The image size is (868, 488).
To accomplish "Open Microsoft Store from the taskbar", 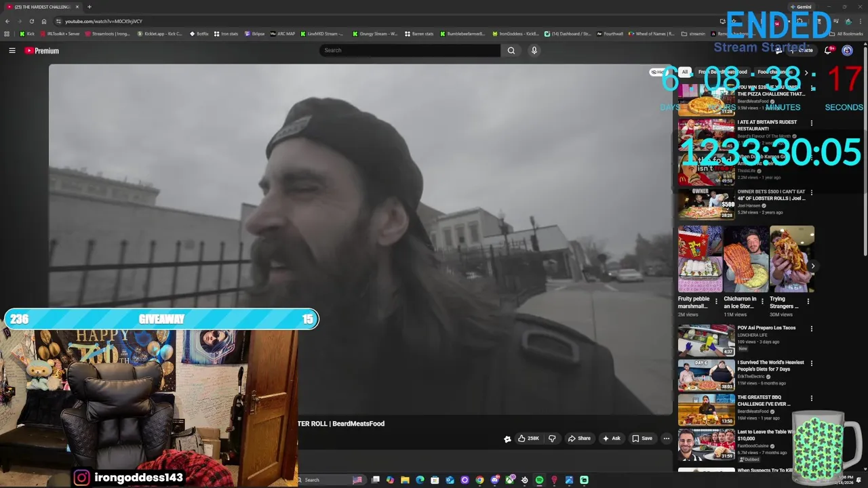I will point(435,480).
